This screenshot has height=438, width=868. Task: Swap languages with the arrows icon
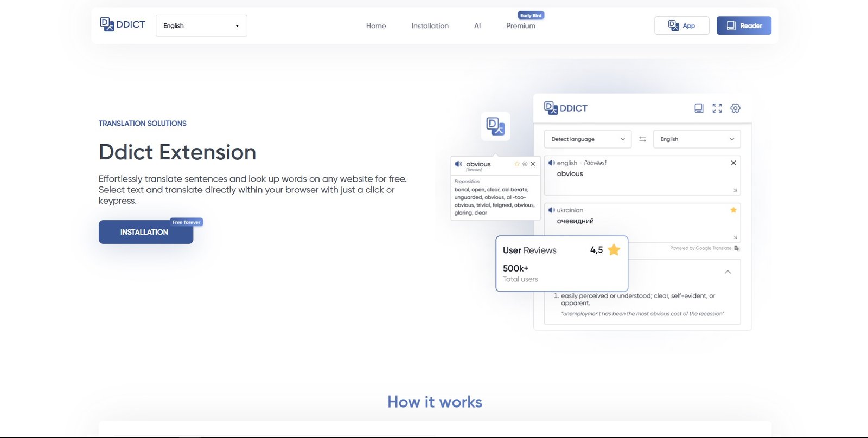pos(642,139)
